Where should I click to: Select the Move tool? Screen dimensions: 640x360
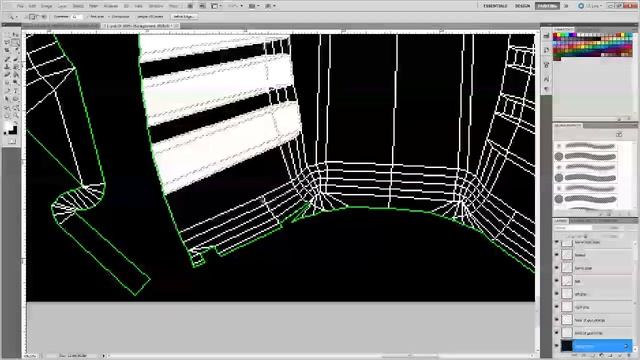(16, 35)
